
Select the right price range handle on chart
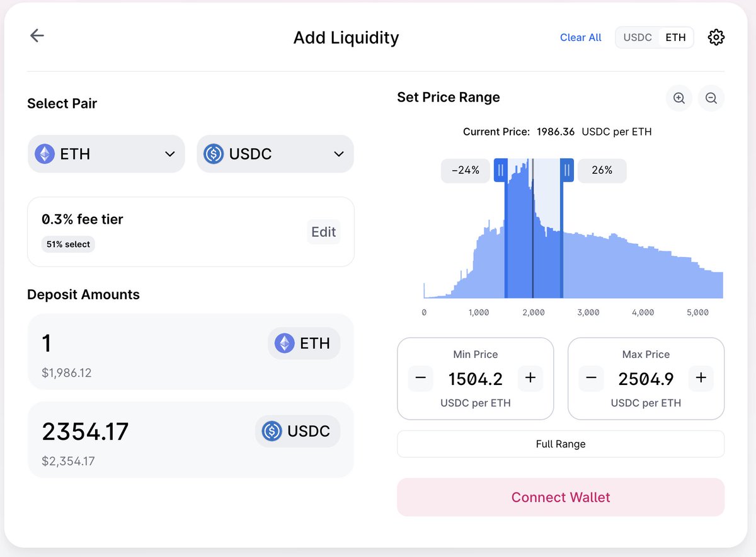coord(566,169)
